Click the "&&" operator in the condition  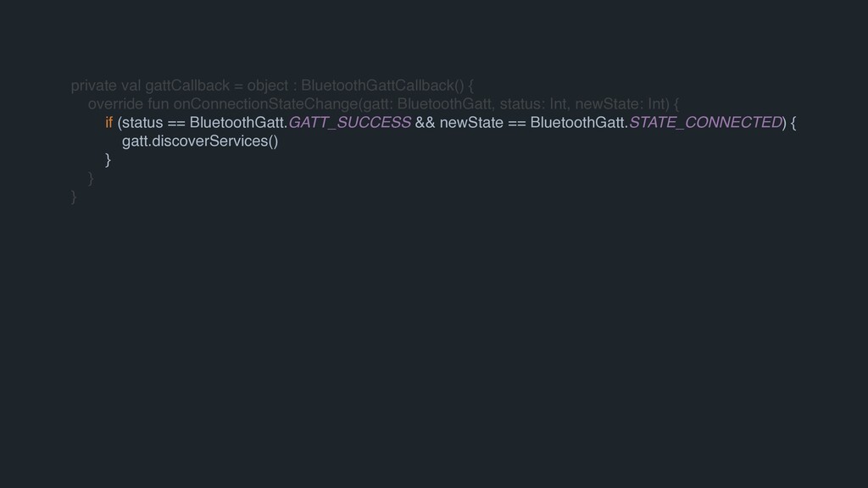point(426,124)
